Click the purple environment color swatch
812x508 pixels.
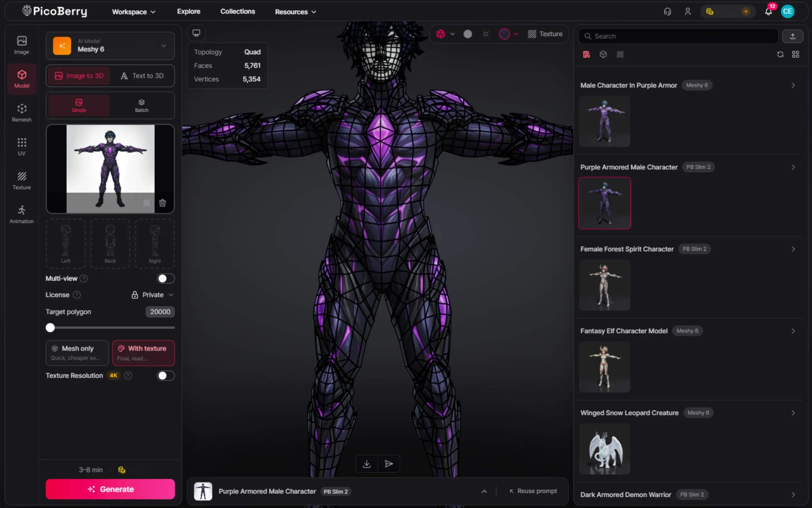tap(504, 34)
